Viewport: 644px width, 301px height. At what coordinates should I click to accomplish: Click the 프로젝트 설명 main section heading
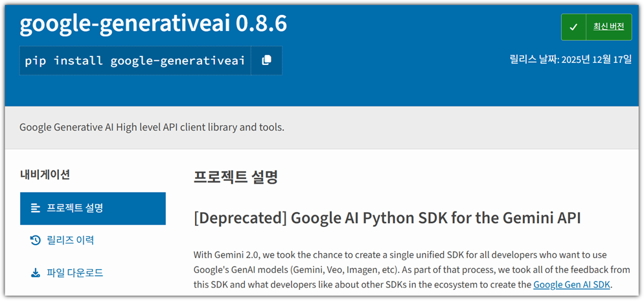[x=236, y=177]
